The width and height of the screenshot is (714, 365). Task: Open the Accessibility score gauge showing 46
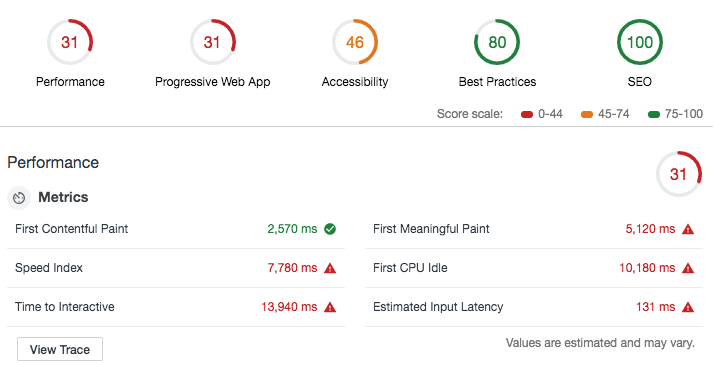(355, 42)
